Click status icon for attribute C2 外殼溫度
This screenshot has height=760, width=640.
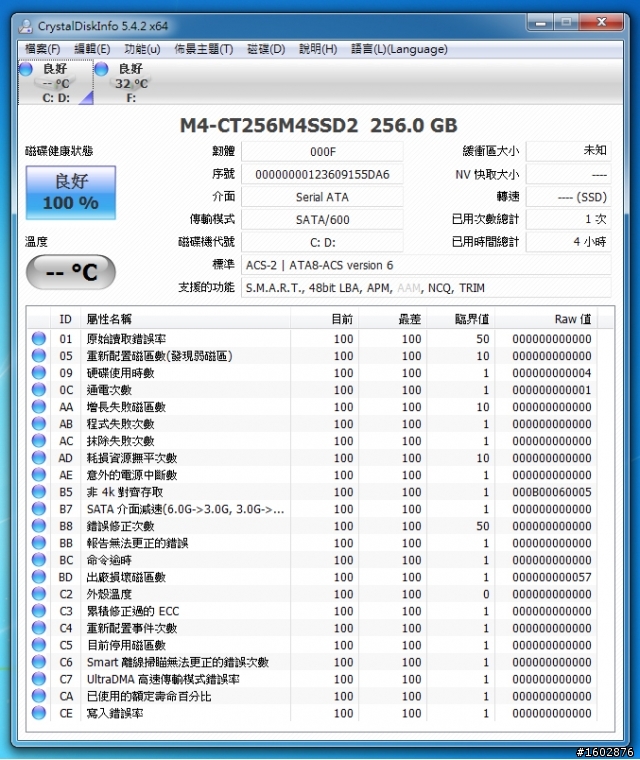point(39,593)
